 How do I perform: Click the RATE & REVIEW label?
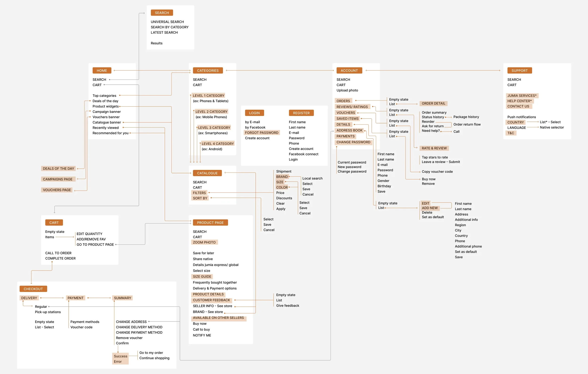point(434,148)
